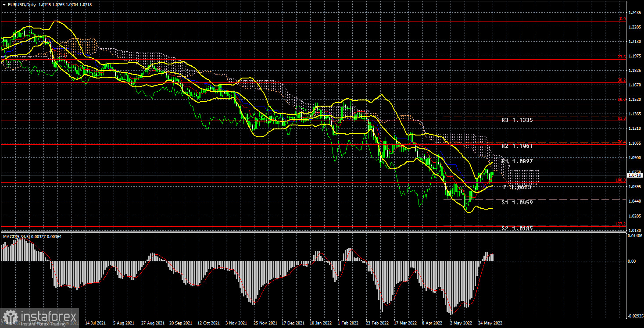This screenshot has width=644, height=328.
Task: Click the 1.1975 price axis value
Action: [634, 56]
